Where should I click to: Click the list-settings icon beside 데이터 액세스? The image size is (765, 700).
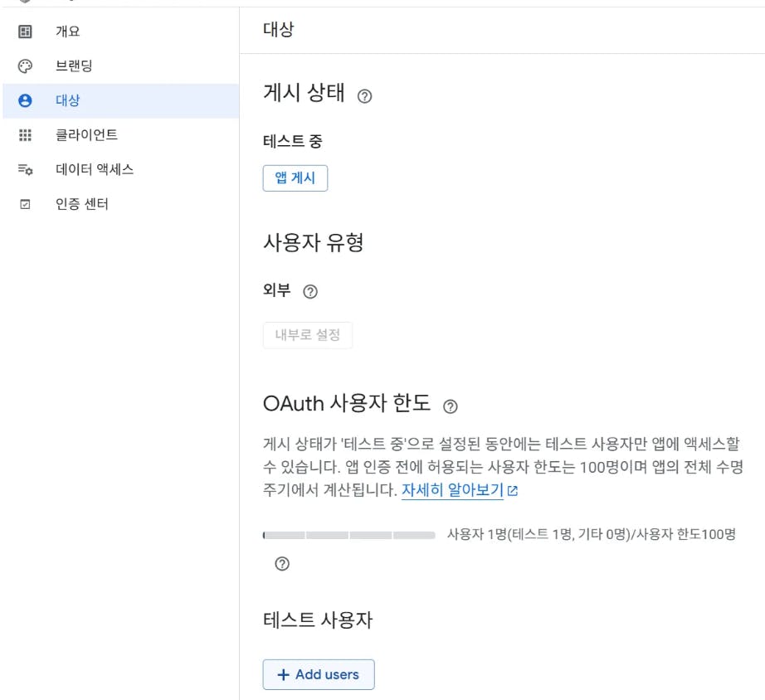[25, 170]
